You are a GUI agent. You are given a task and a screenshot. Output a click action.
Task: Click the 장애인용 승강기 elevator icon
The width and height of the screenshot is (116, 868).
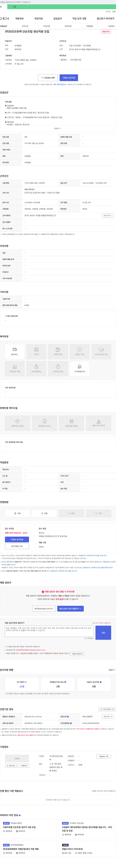point(44,423)
